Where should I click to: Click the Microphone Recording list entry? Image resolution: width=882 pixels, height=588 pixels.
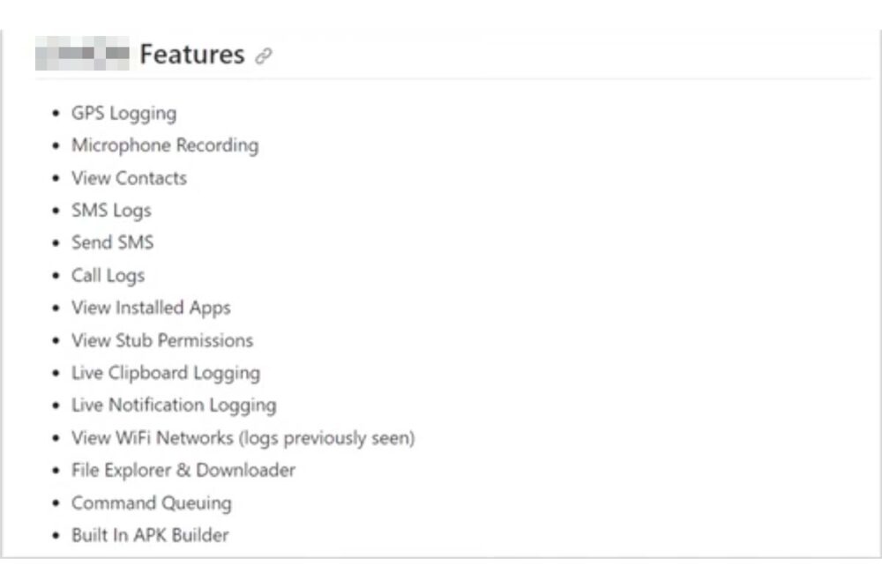click(x=165, y=145)
